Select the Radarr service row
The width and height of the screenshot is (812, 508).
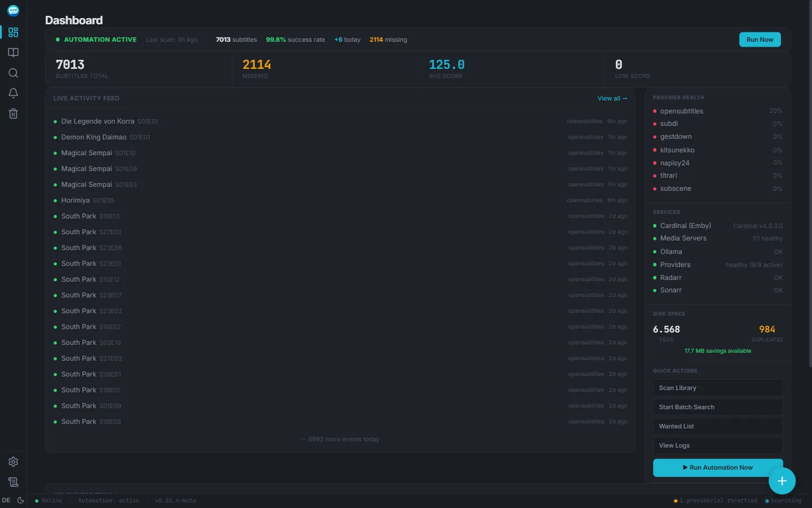click(x=718, y=278)
